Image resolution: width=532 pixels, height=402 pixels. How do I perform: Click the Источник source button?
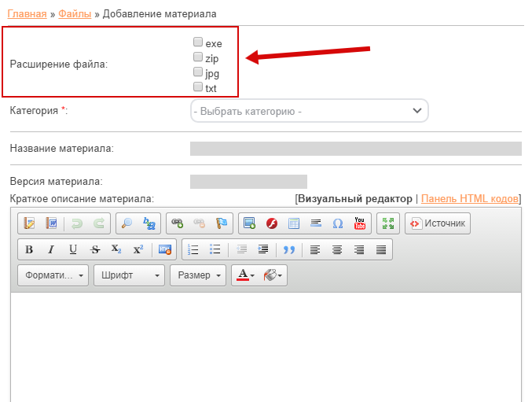(x=438, y=223)
